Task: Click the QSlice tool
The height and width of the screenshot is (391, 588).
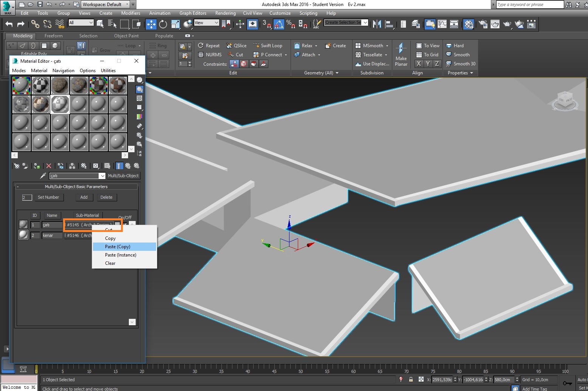Action: 236,46
